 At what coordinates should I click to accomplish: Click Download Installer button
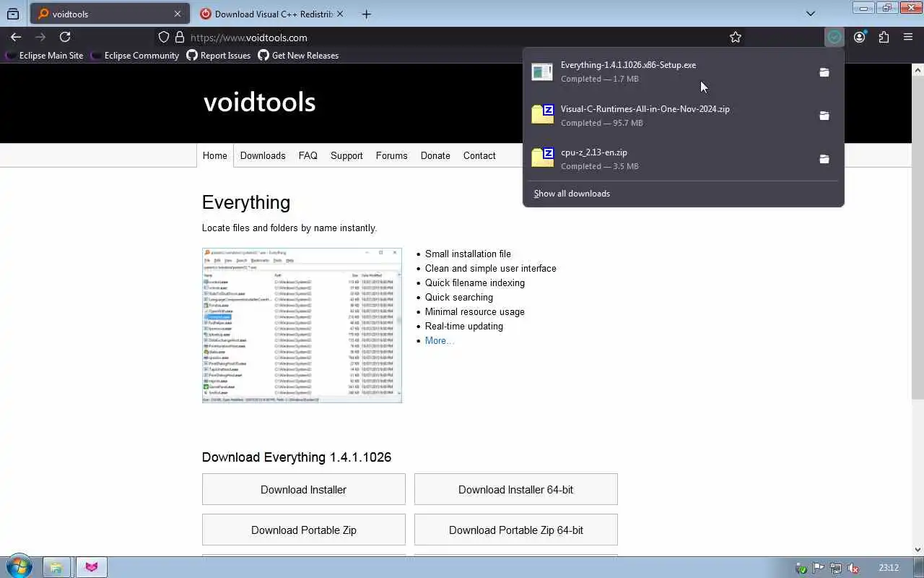coord(304,489)
